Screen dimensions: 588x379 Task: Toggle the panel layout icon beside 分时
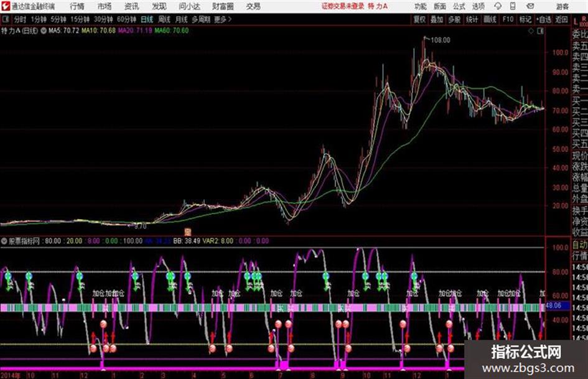(x=5, y=19)
